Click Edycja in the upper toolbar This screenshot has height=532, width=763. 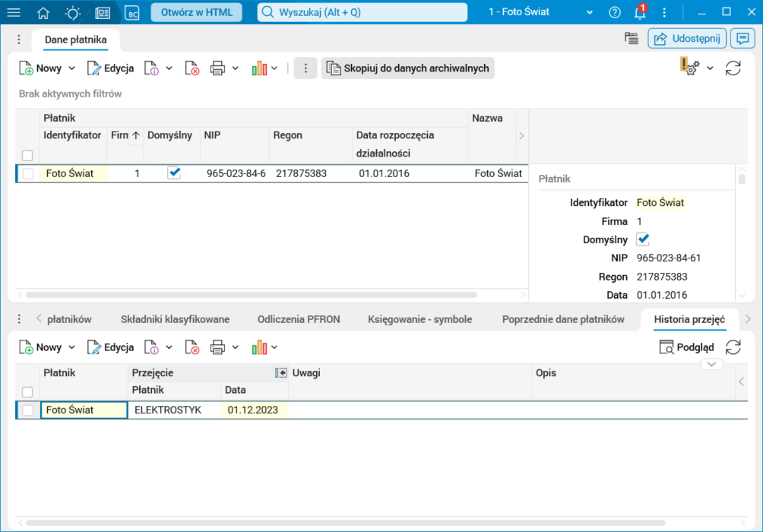(x=110, y=68)
